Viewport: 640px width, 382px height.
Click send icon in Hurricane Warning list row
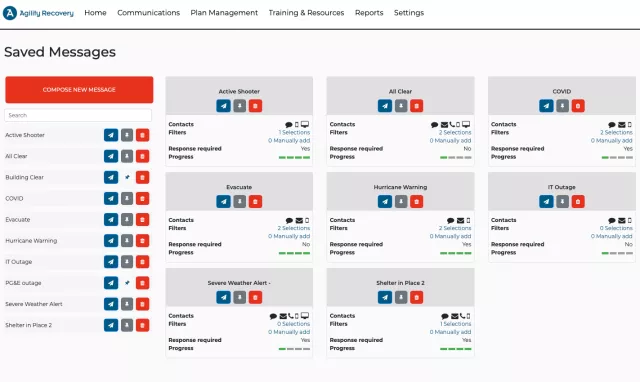click(111, 241)
